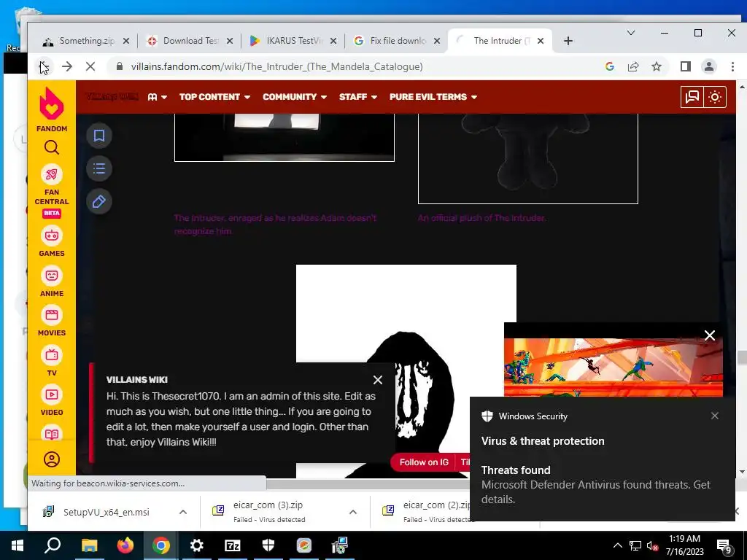Open the Chrome profile avatar

(709, 66)
